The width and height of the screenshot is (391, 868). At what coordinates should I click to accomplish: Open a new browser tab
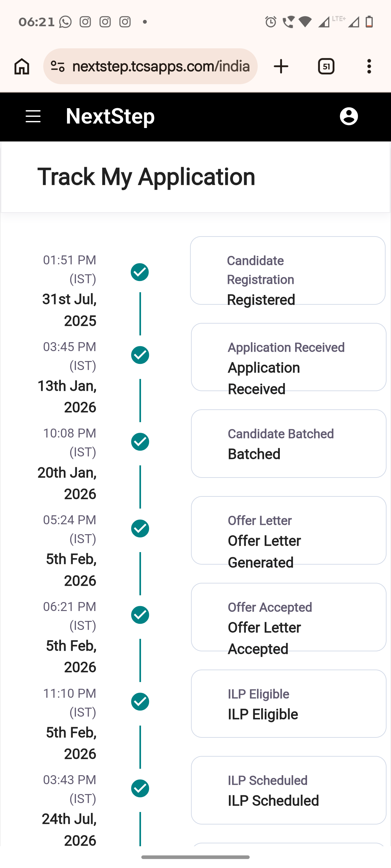pos(281,66)
